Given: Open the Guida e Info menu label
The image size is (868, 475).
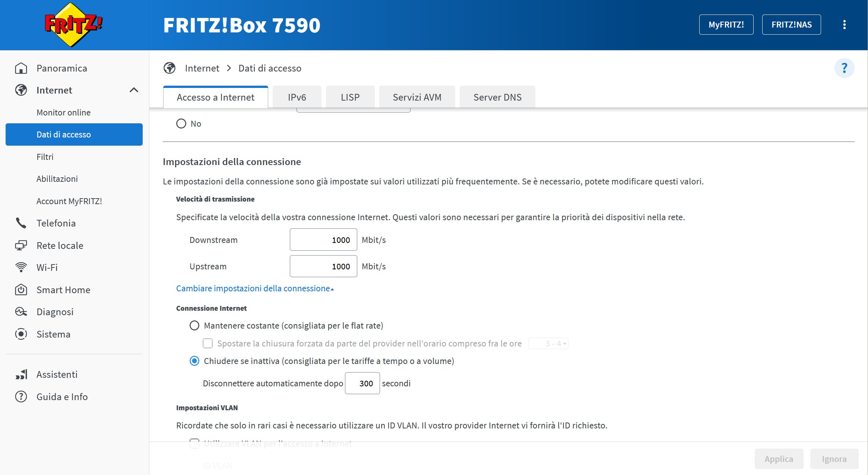Looking at the screenshot, I should pyautogui.click(x=62, y=397).
